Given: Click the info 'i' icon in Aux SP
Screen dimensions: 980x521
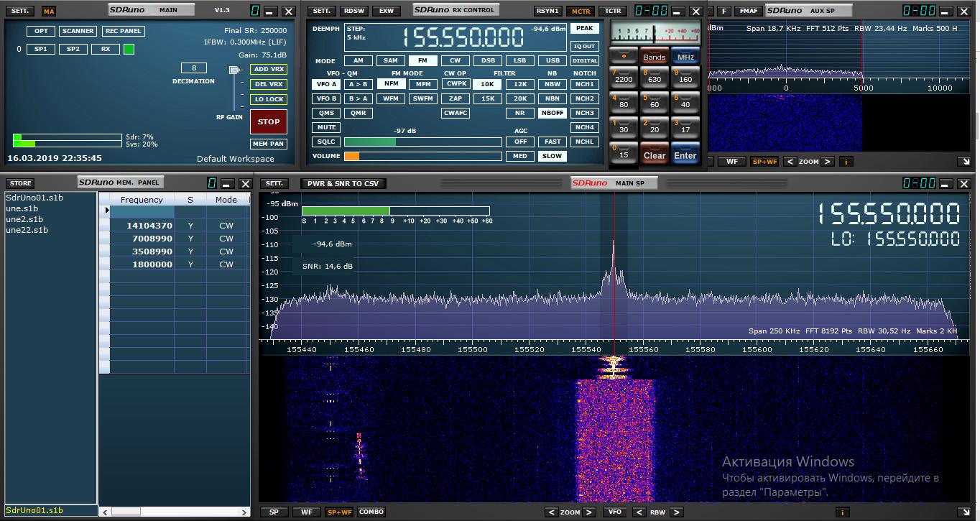Looking at the screenshot, I should [846, 162].
